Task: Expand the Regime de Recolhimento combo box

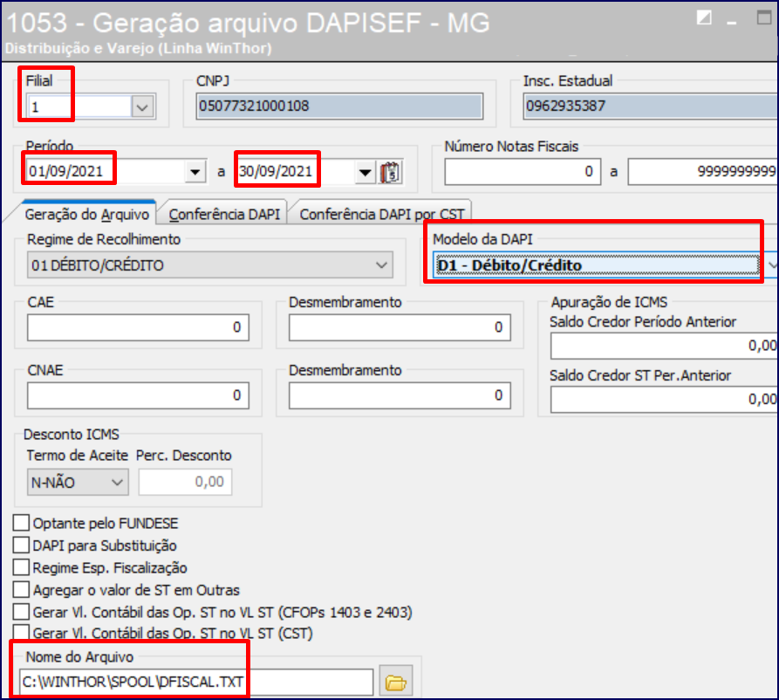Action: click(380, 264)
